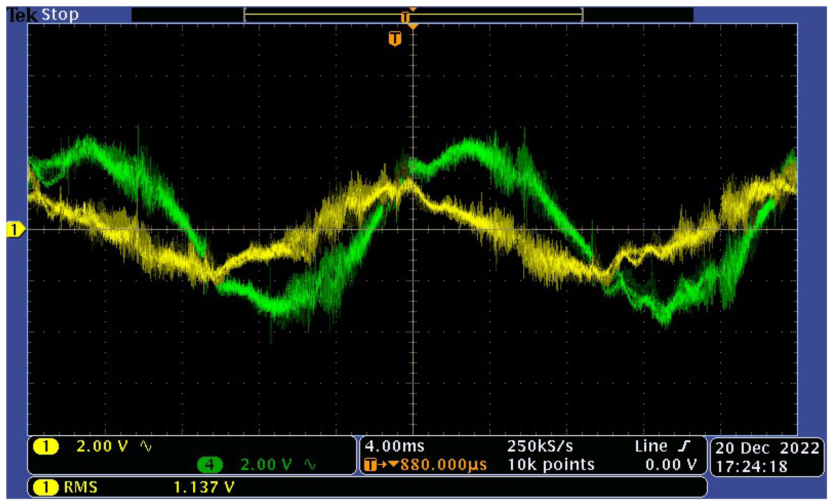
Task: Click the 17:24:18 time display
Action: pyautogui.click(x=751, y=467)
